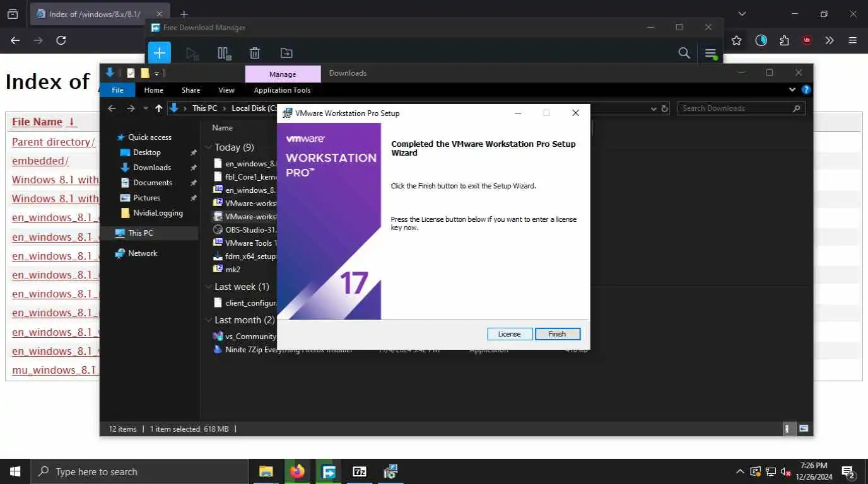This screenshot has height=484, width=868.
Task: Open the File menu in File Explorer
Action: pos(117,90)
